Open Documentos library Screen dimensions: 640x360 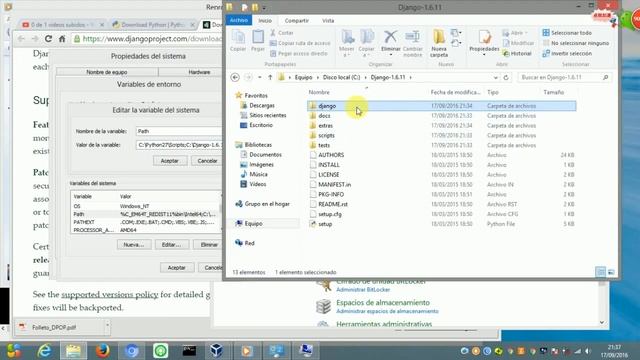coord(265,154)
